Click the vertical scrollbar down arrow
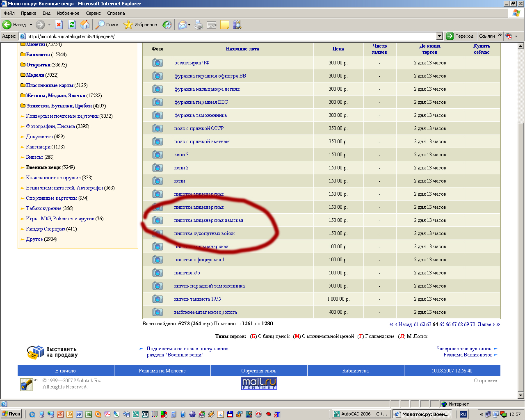 pos(521,396)
